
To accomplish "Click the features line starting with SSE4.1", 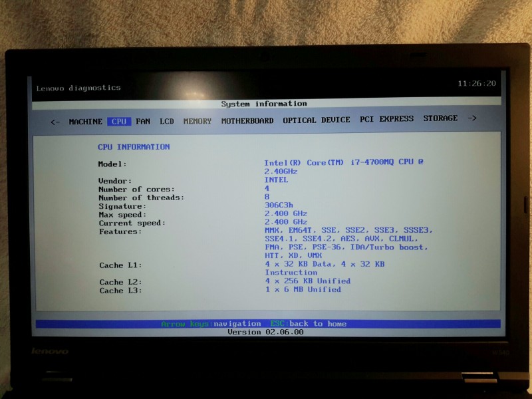I will 341,239.
